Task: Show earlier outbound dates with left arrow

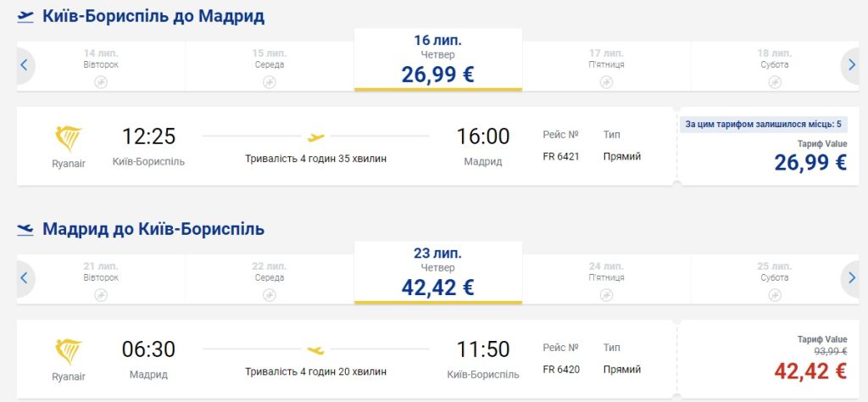Action: pyautogui.click(x=24, y=64)
